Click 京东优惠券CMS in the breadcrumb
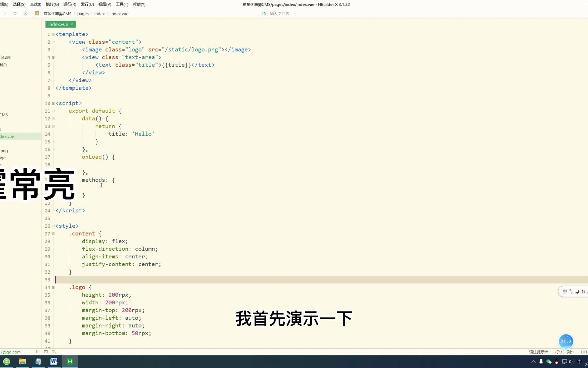 (x=58, y=14)
